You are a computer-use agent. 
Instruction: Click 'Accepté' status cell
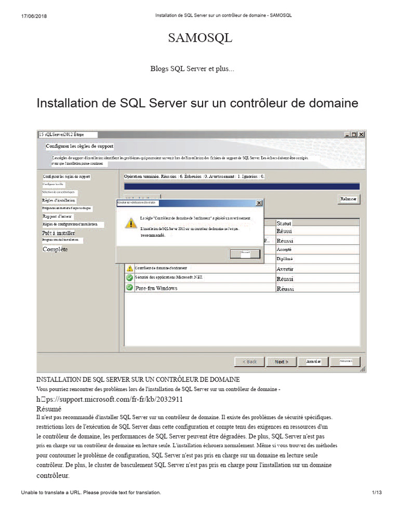pyautogui.click(x=284, y=249)
